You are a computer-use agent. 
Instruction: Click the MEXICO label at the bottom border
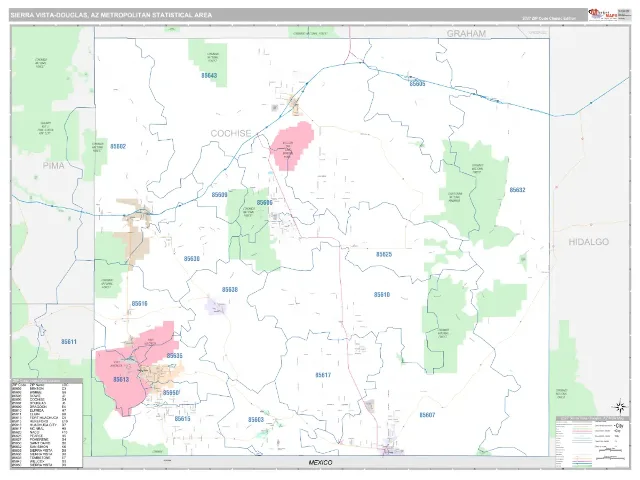[x=320, y=462]
